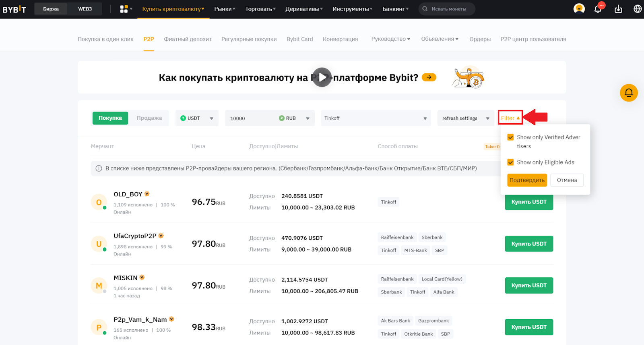644x345 pixels.
Task: Open UfaCryptoP2P merchant profile link
Action: point(135,236)
